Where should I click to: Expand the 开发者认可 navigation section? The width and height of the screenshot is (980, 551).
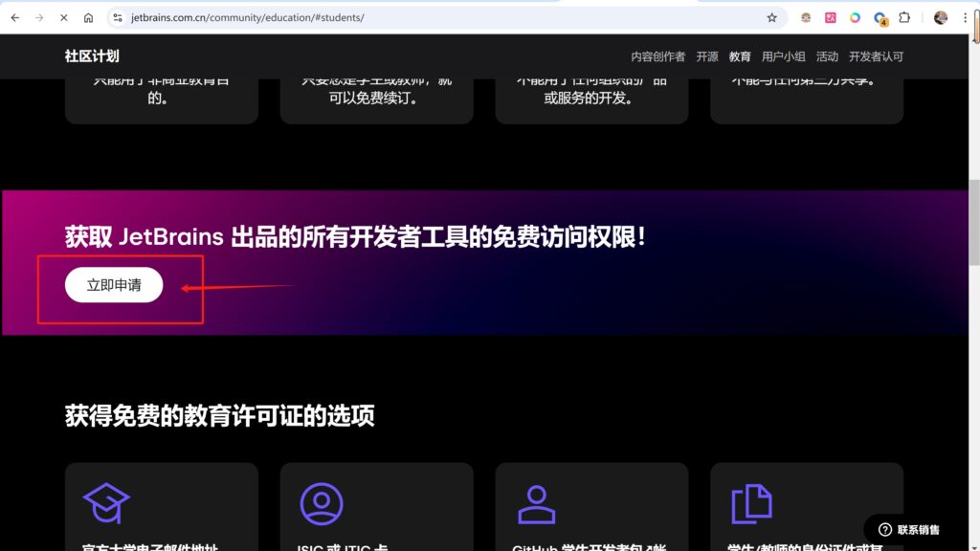[x=877, y=56]
